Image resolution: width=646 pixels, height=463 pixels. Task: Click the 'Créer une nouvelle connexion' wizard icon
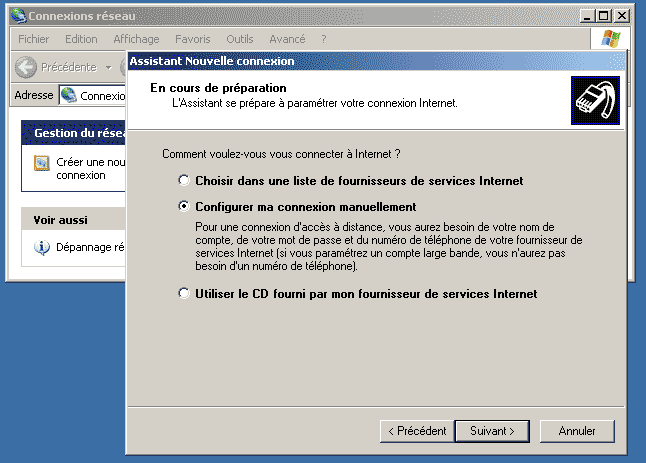coord(42,163)
